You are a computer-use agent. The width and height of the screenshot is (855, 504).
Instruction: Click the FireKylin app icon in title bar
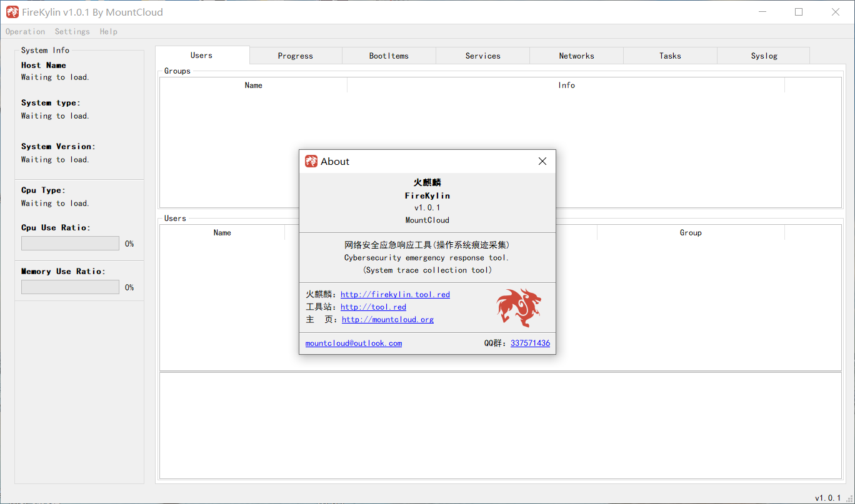click(12, 12)
